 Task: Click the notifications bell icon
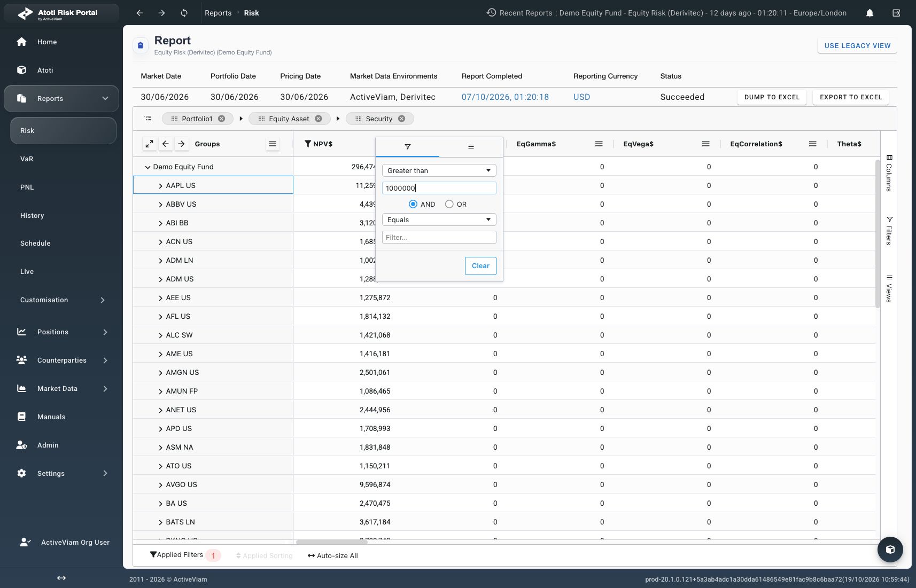point(870,13)
